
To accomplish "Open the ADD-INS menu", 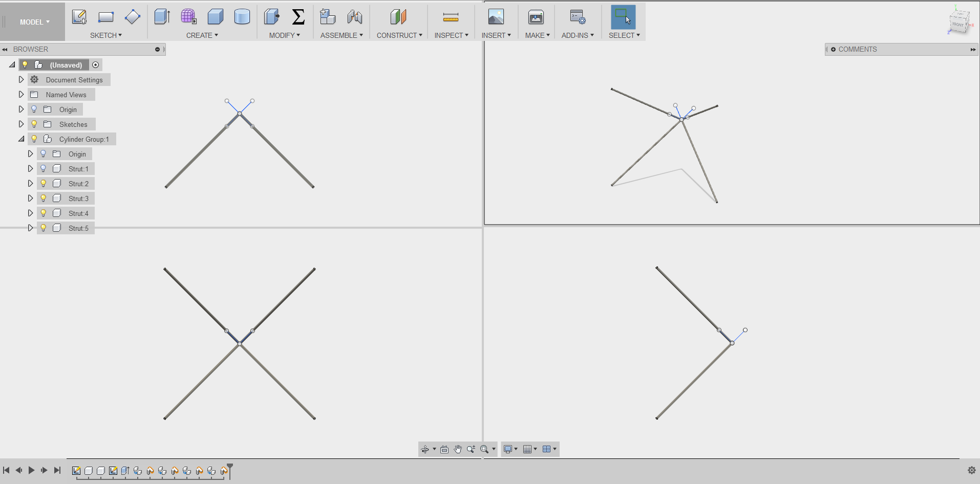I will [x=577, y=35].
